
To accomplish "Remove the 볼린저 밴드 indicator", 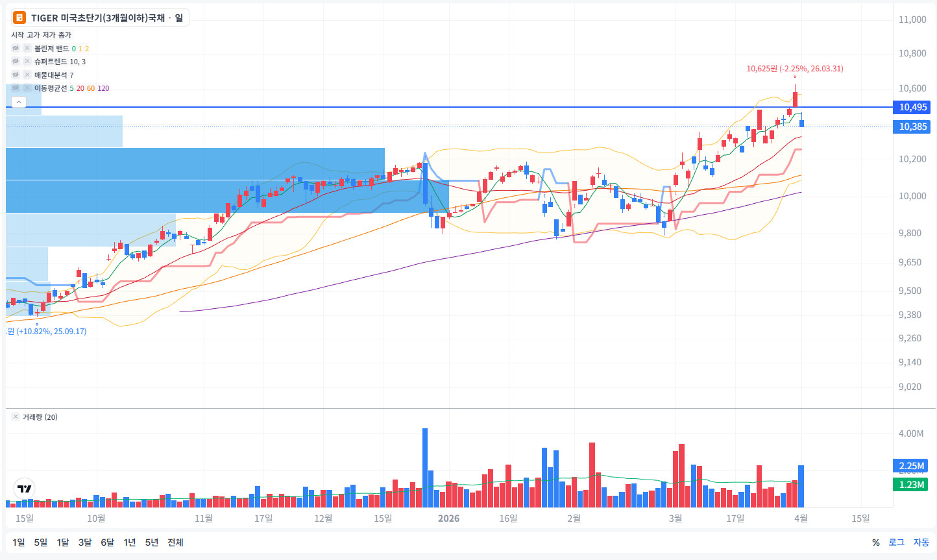I will (x=27, y=49).
